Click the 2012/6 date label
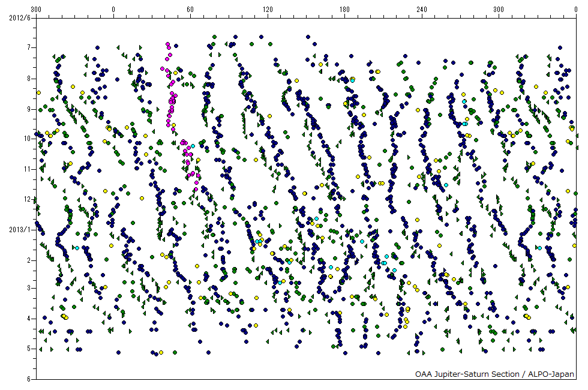This screenshot has height=390, width=588. 20,17
